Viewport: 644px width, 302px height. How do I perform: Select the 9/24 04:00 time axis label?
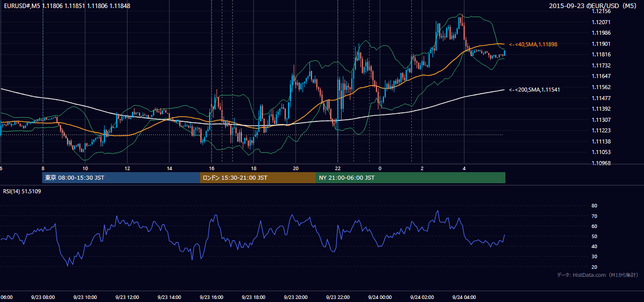coord(464,297)
